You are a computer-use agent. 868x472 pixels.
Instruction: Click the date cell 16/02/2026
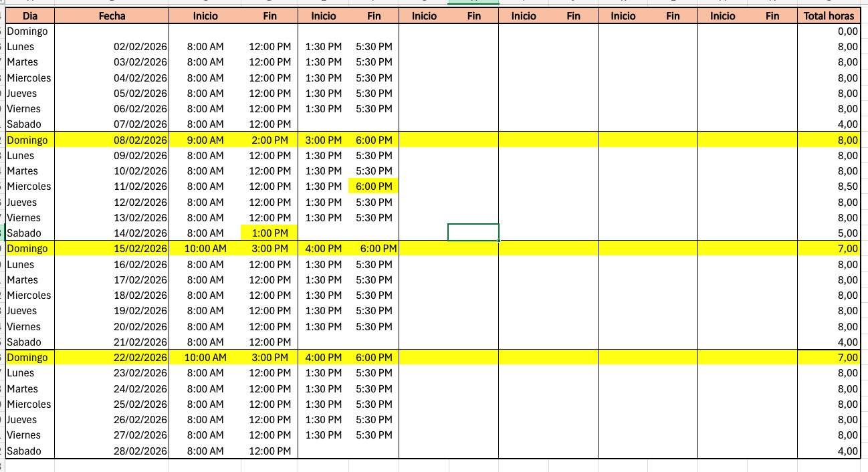(112, 265)
